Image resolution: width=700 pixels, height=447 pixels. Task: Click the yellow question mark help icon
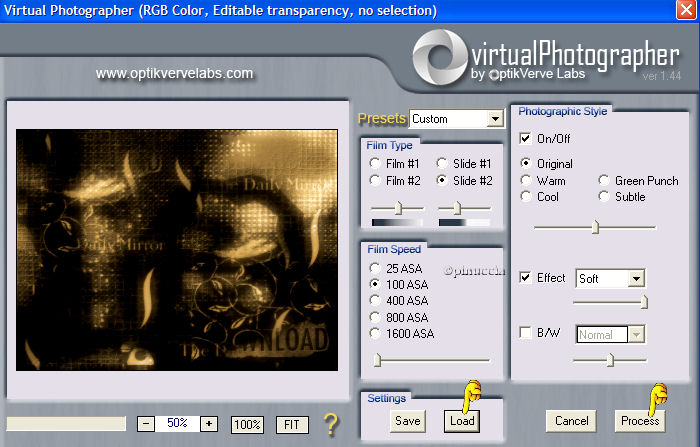pos(331,424)
